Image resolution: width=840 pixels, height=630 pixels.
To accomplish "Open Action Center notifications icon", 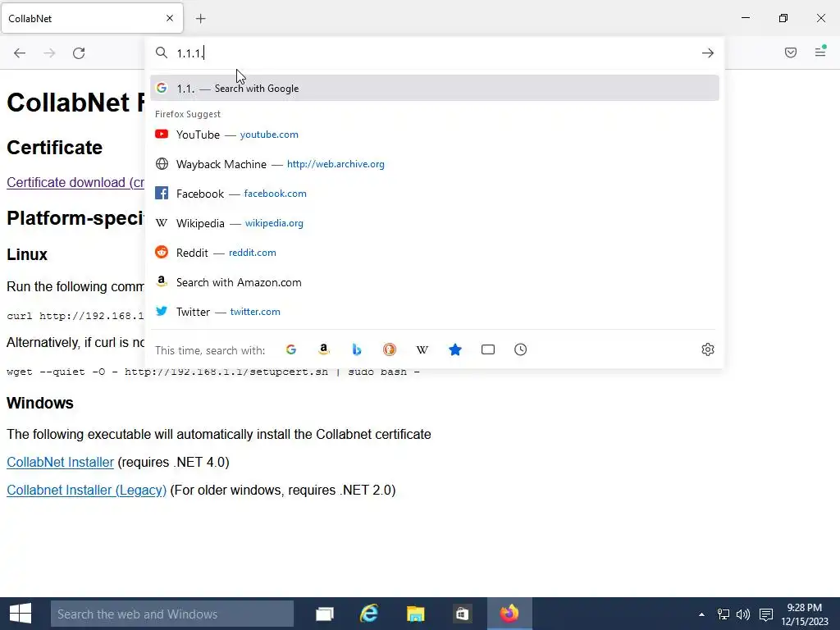I will [x=766, y=614].
